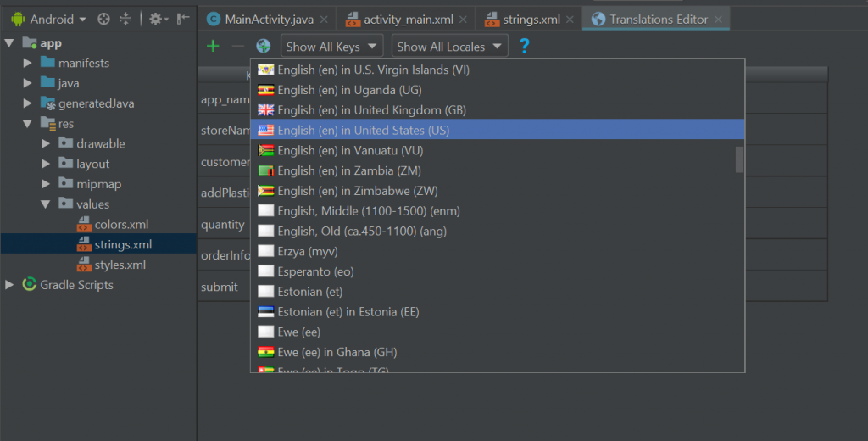Screen dimensions: 868x441
Task: Choose English (en) in Uganda (UG)
Action: coord(498,90)
